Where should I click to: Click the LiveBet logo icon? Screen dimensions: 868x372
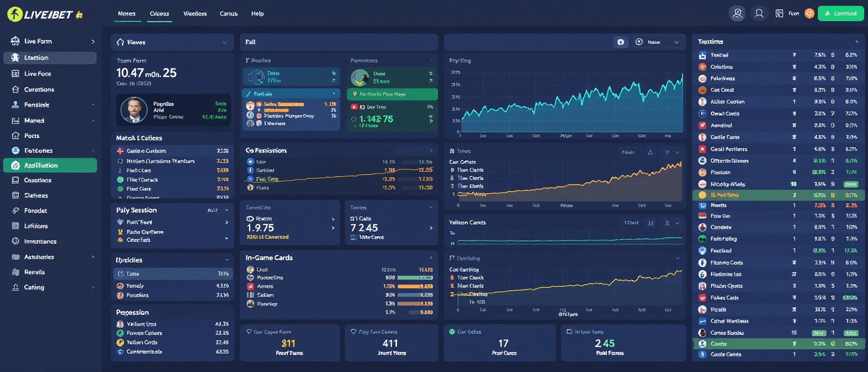tap(14, 14)
